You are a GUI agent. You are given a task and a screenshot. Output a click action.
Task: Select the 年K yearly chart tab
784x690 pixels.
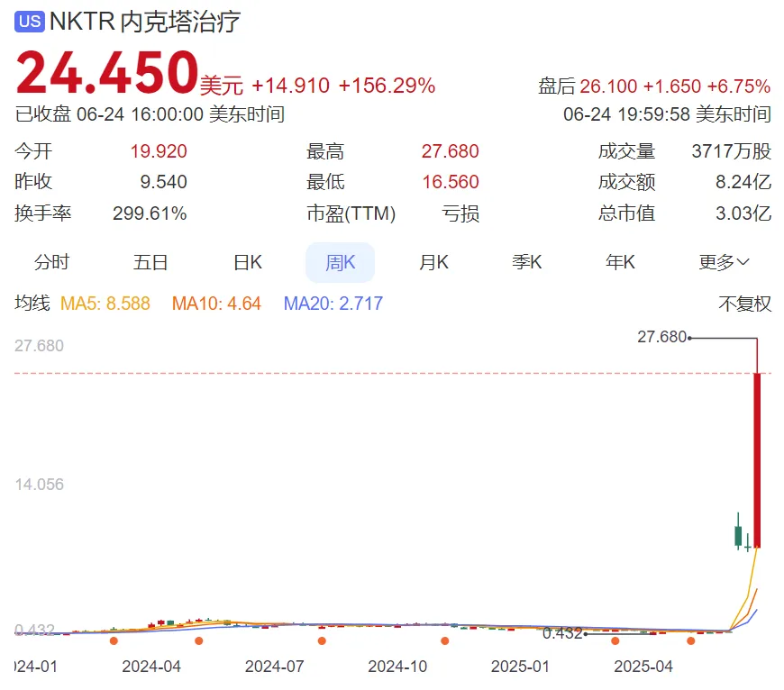pos(620,263)
